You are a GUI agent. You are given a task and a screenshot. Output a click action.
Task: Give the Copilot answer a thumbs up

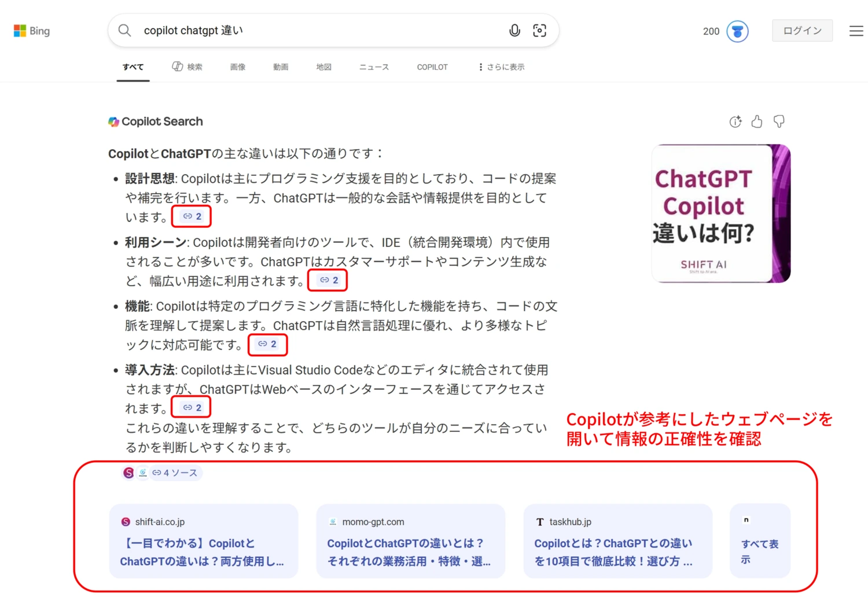pos(757,121)
